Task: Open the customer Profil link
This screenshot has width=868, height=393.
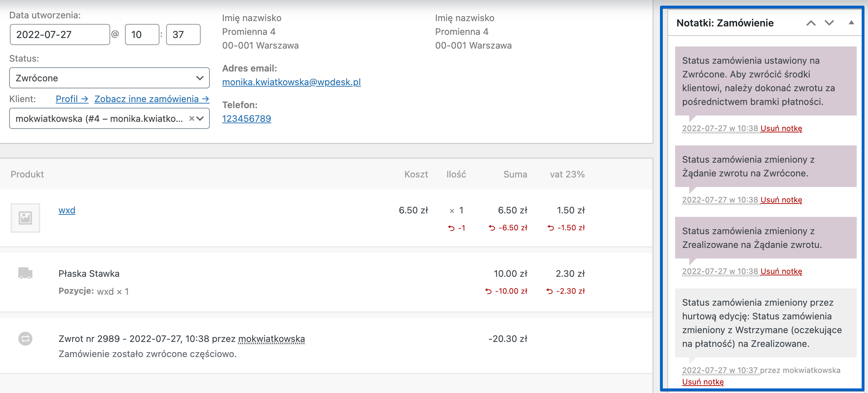Action: point(72,99)
